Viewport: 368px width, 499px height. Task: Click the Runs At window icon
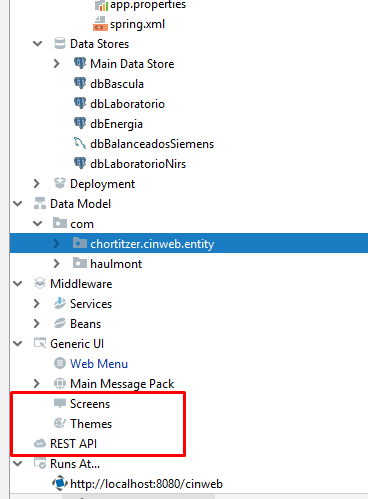click(40, 463)
